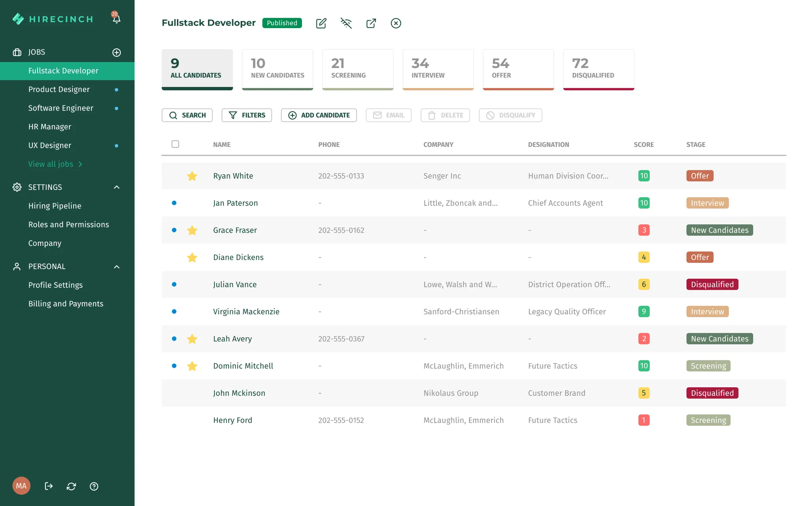Unstar Ryan White favorite star
Image resolution: width=812 pixels, height=506 pixels.
[x=192, y=176]
